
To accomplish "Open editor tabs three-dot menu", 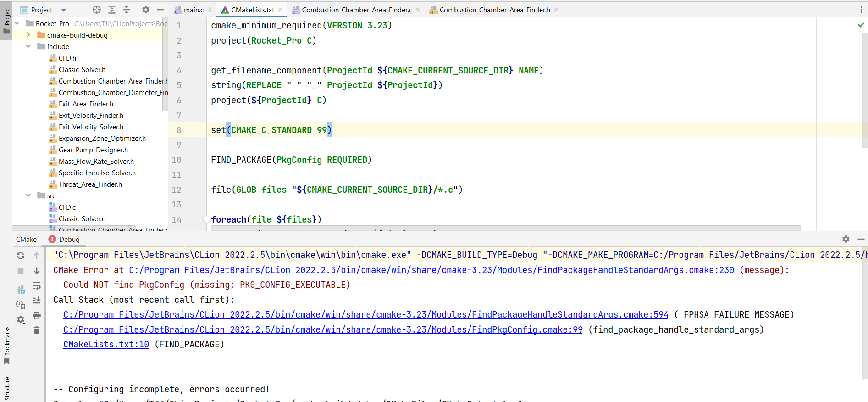I will [x=861, y=10].
